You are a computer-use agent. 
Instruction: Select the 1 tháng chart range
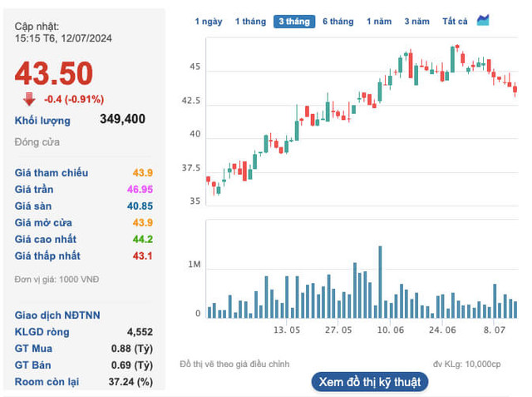click(x=250, y=22)
